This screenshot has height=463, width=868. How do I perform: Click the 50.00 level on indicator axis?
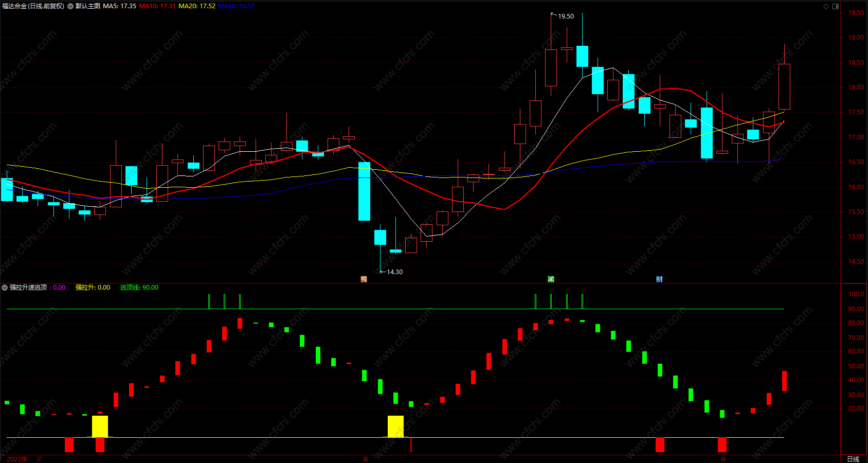(856, 366)
